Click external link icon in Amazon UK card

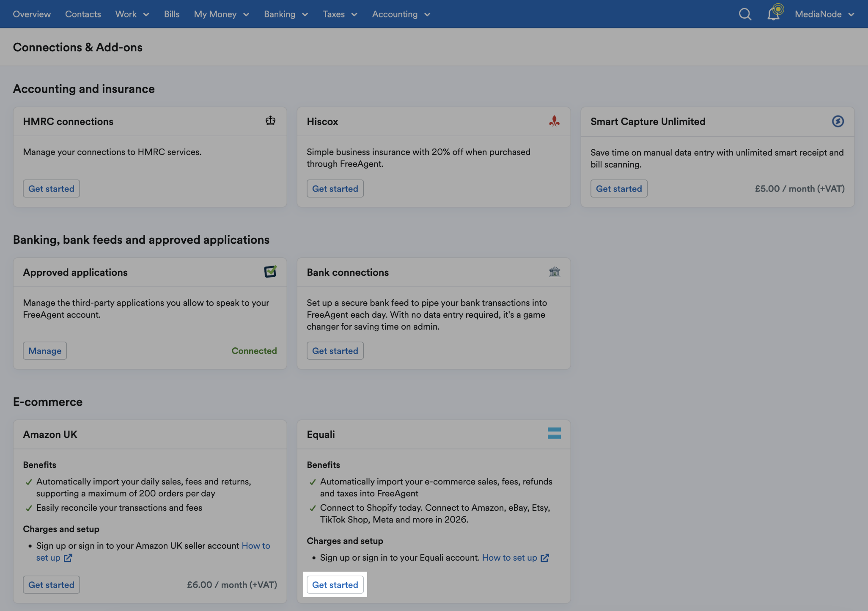click(68, 558)
